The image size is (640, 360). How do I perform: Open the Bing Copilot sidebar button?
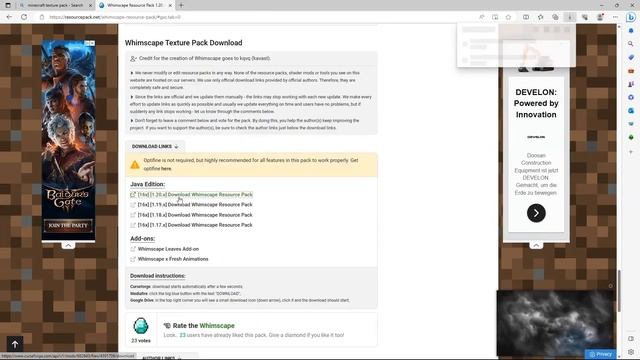(x=631, y=17)
